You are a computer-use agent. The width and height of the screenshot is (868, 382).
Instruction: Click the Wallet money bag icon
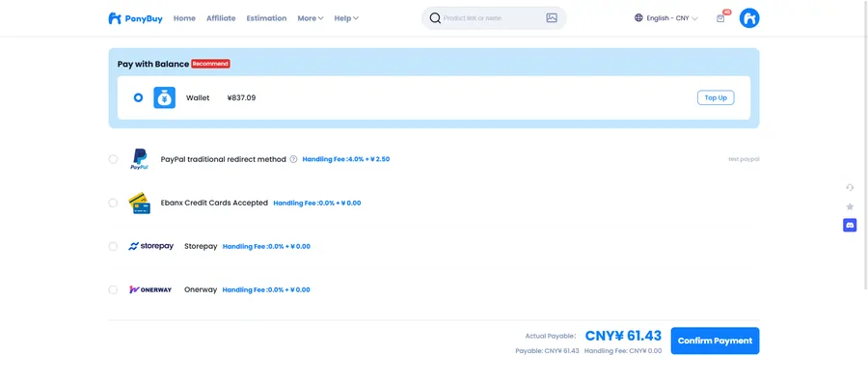164,97
